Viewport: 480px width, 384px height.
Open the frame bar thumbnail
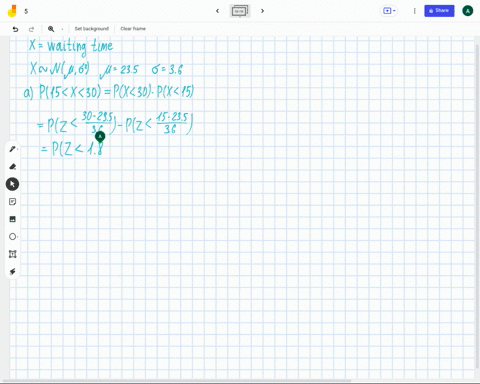coord(240,11)
